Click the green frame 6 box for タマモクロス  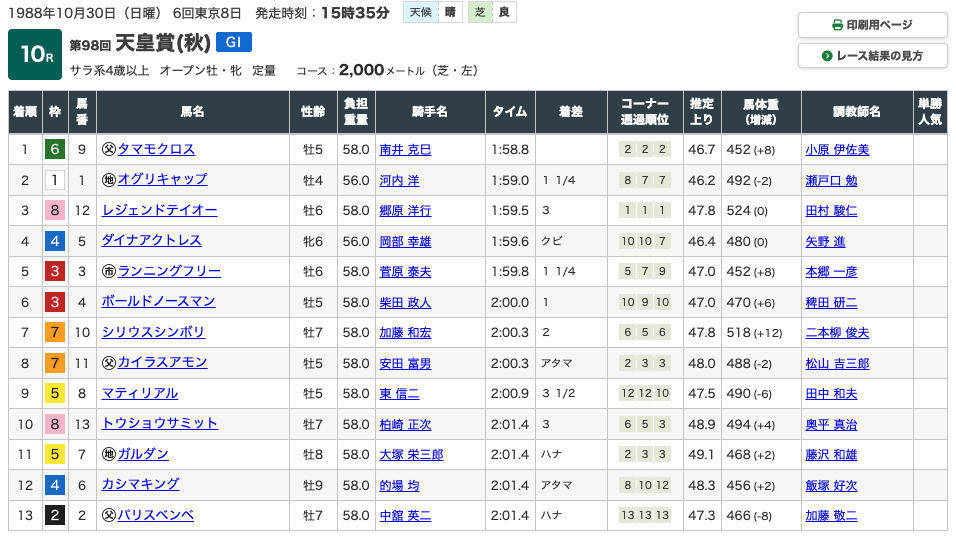click(56, 149)
